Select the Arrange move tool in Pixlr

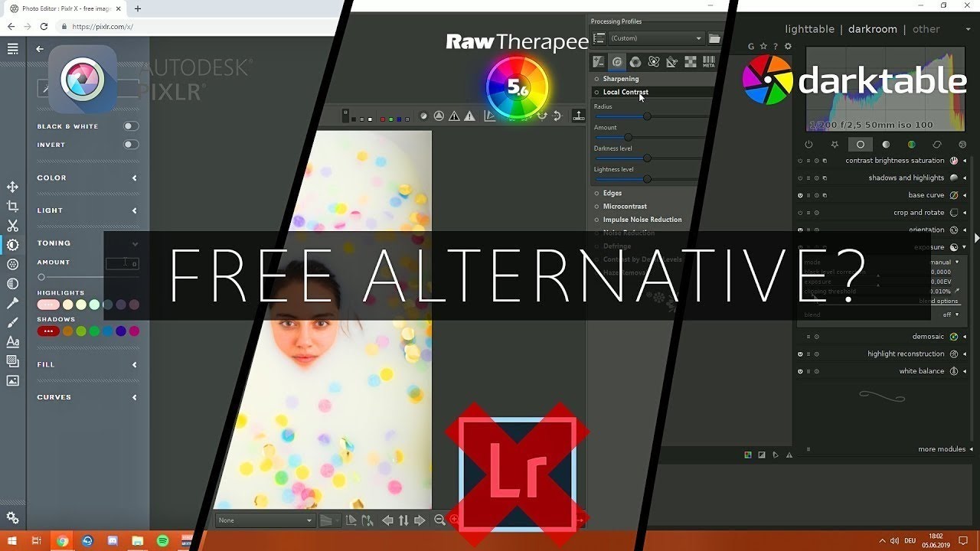tap(12, 187)
